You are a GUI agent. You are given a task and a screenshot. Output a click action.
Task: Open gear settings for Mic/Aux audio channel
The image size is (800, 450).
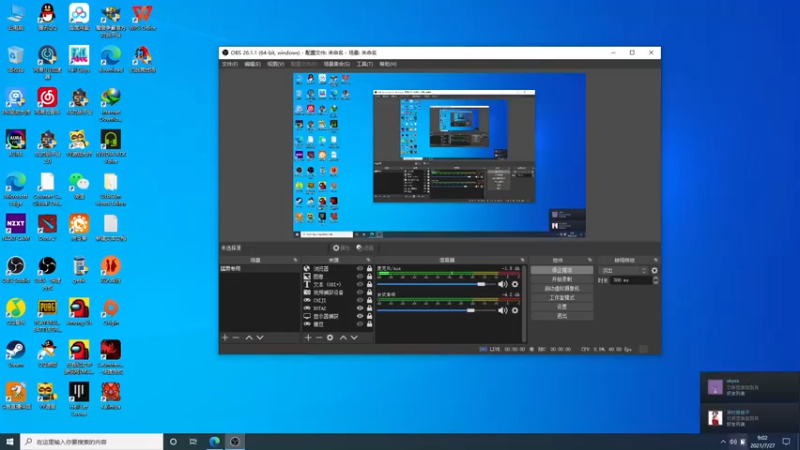click(515, 284)
